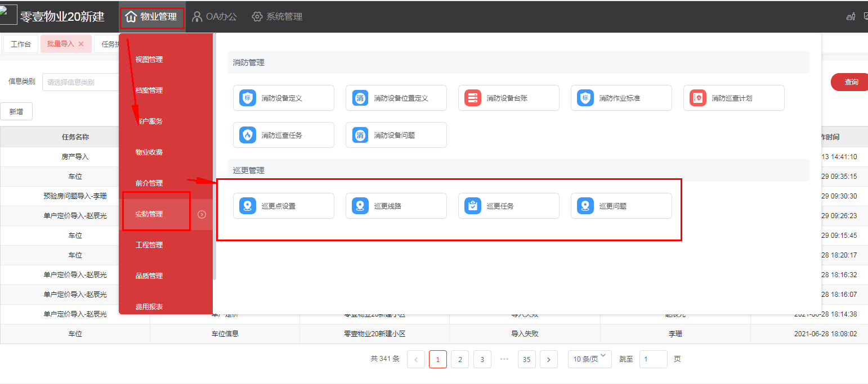The height and width of the screenshot is (384, 868).
Task: Click the 共 341 条 total count
Action: pyautogui.click(x=385, y=359)
